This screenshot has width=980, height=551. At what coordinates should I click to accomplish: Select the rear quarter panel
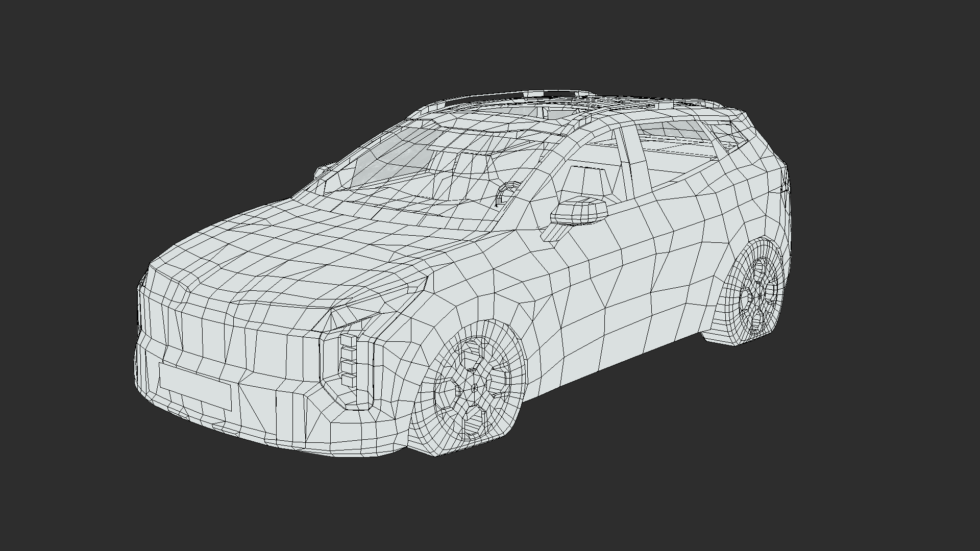pyautogui.click(x=755, y=204)
